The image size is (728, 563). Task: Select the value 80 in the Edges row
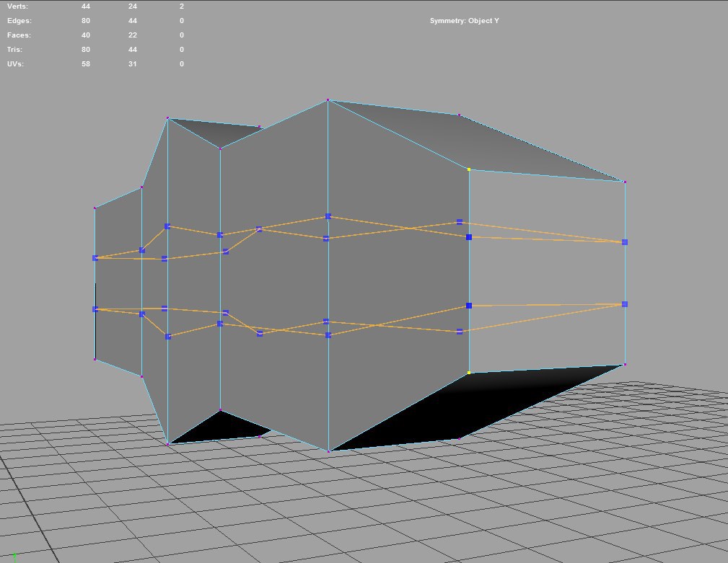click(86, 21)
